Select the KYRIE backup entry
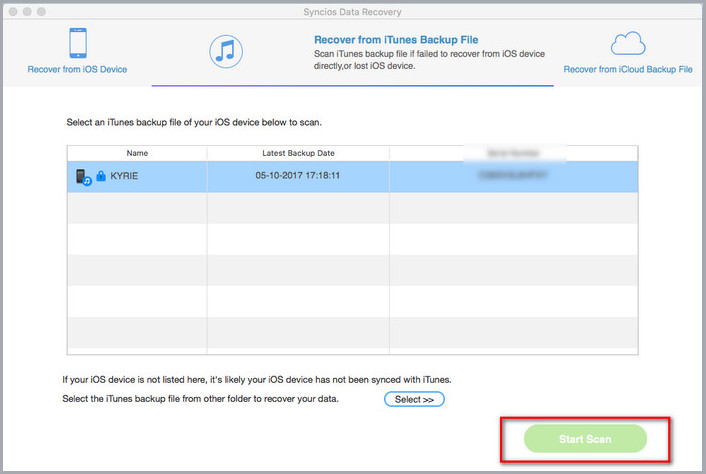The width and height of the screenshot is (706, 474). pyautogui.click(x=353, y=176)
